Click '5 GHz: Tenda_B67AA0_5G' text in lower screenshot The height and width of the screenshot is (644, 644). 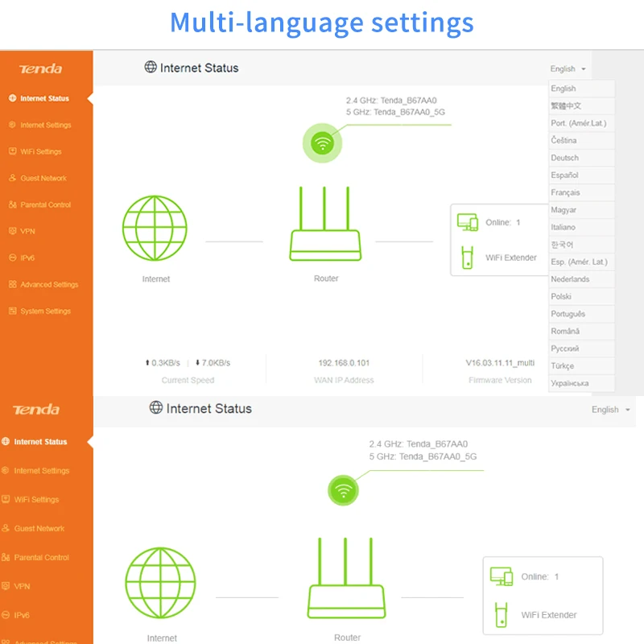pyautogui.click(x=423, y=456)
